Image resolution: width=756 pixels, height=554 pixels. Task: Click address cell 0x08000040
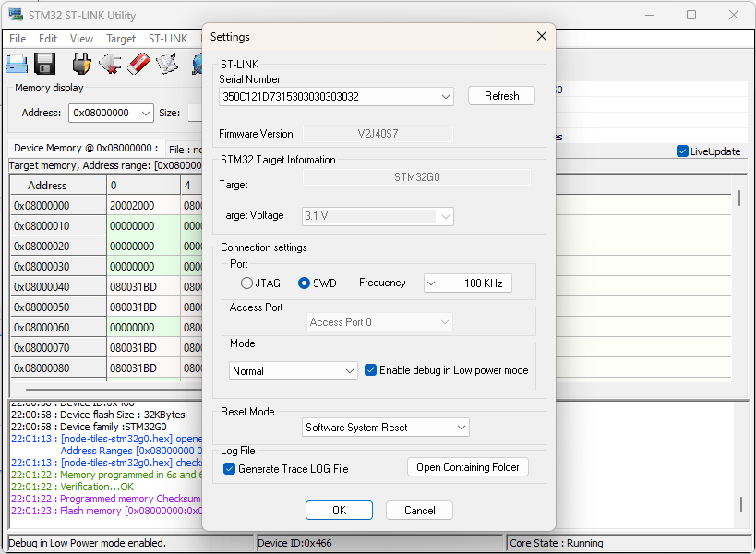[59, 287]
